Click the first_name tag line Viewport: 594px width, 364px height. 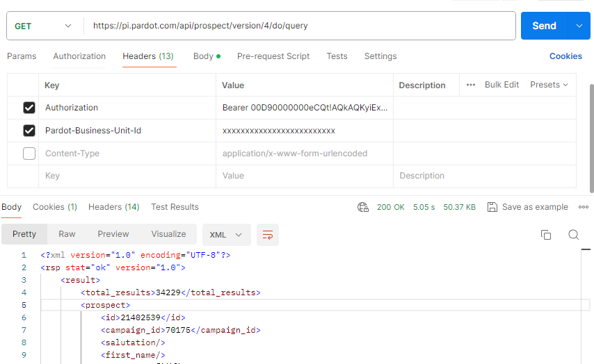pos(133,355)
